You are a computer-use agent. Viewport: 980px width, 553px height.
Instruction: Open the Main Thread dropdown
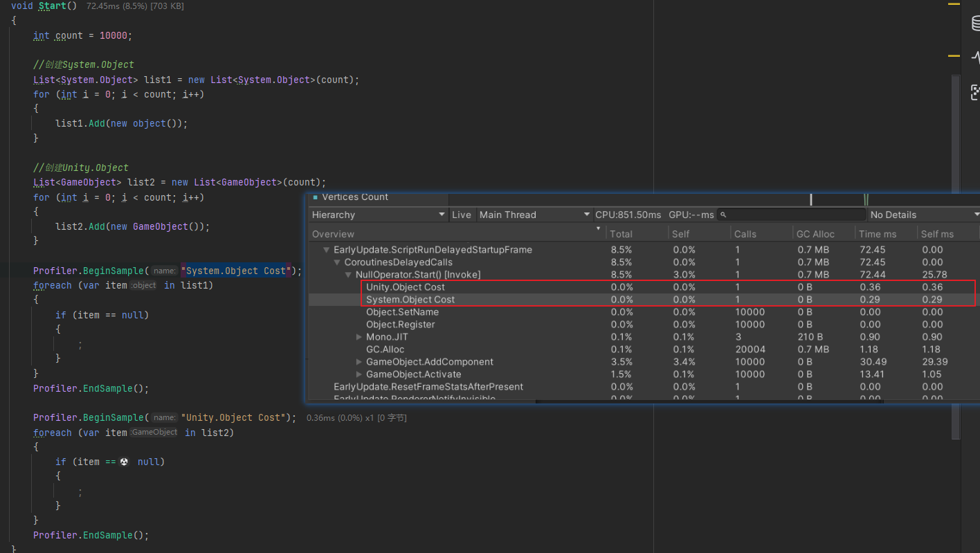(534, 215)
